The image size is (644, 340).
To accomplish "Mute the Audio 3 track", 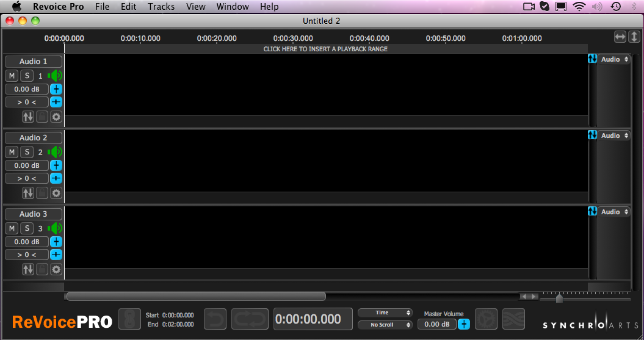I will (12, 228).
